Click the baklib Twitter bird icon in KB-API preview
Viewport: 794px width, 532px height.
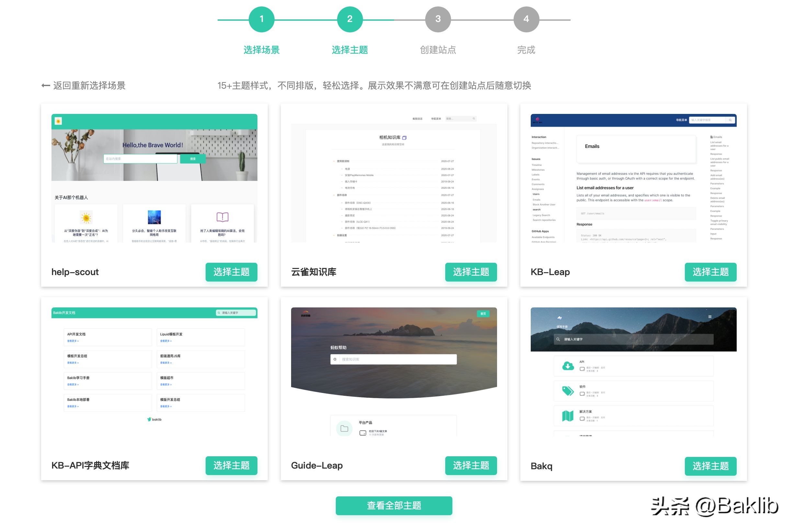point(150,419)
